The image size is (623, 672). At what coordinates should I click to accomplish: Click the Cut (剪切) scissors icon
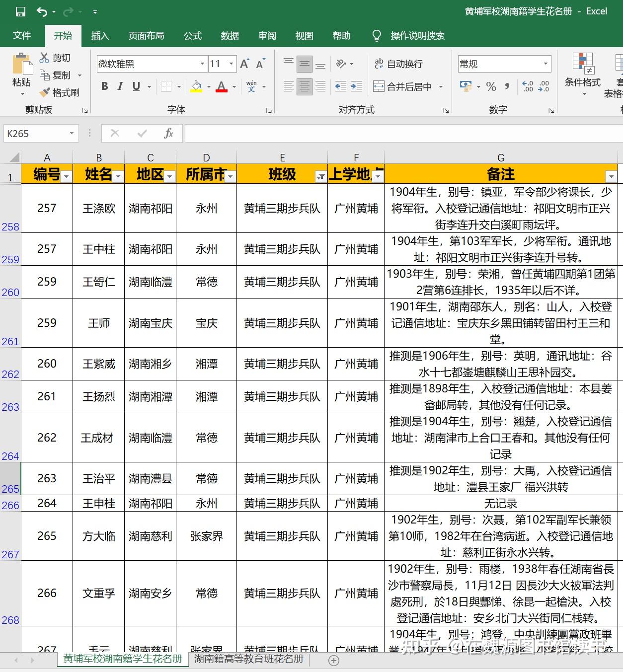45,58
